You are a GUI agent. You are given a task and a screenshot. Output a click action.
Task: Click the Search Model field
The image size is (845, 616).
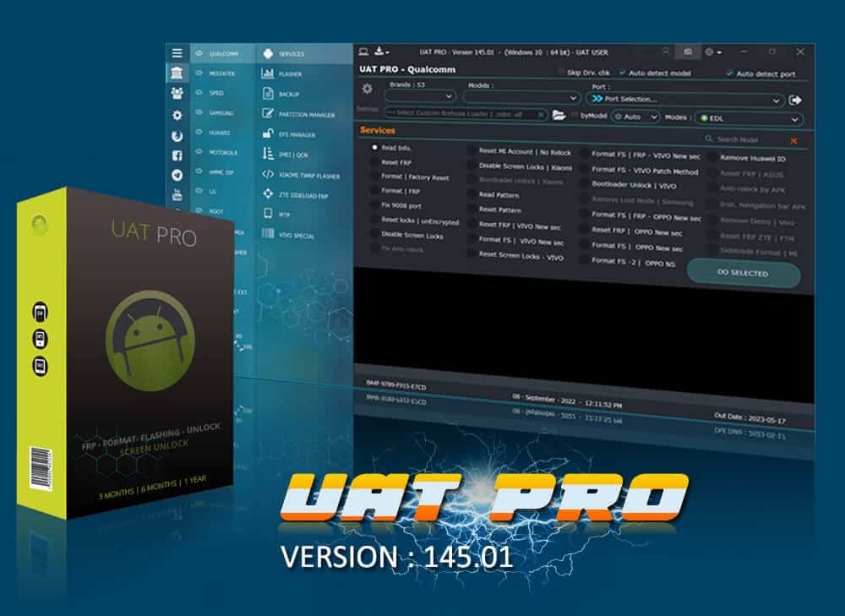click(745, 139)
